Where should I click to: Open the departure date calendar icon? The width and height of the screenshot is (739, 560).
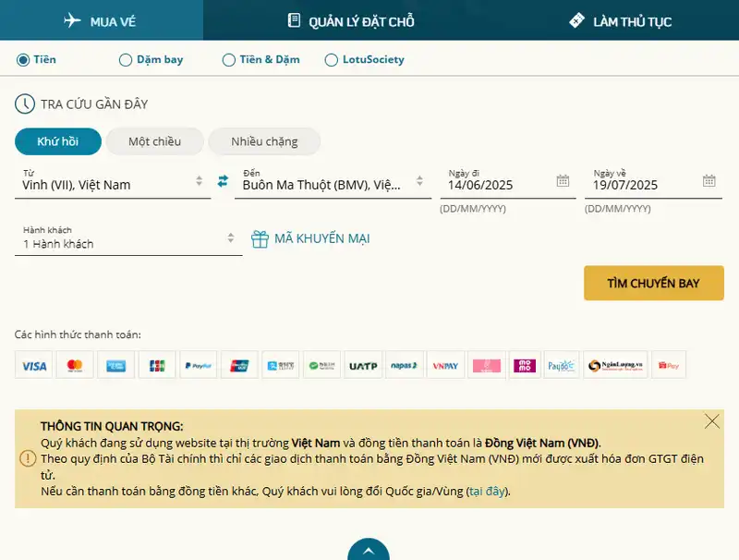coord(563,181)
